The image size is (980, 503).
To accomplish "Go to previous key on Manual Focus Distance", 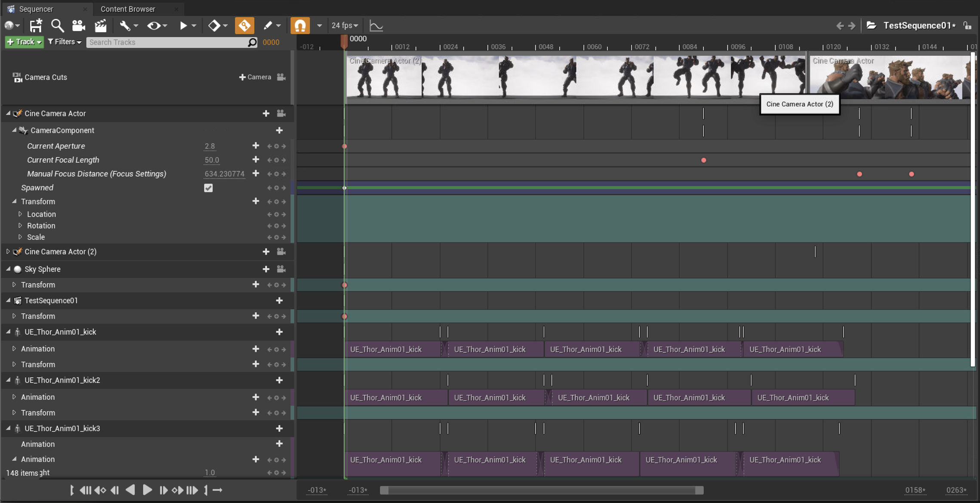I will 269,174.
